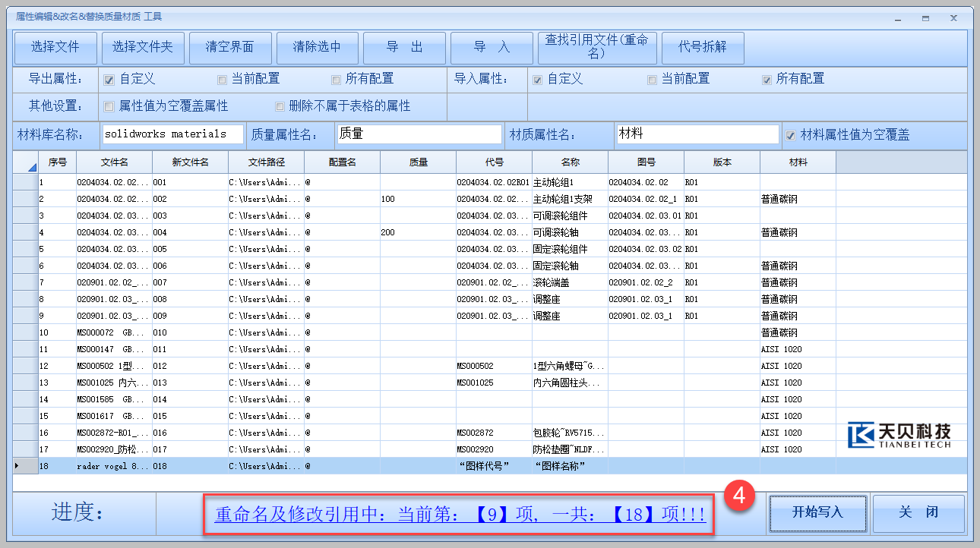The height and width of the screenshot is (548, 980).
Task: Toggle 导入属性 所有配置 checkbox
Action: pyautogui.click(x=767, y=80)
